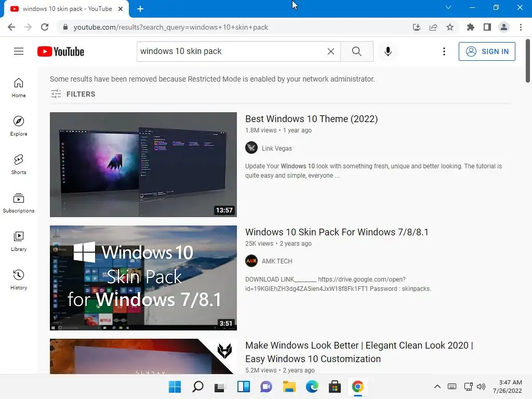This screenshot has width=532, height=399.
Task: Open Link Vegas channel name
Action: 277,148
